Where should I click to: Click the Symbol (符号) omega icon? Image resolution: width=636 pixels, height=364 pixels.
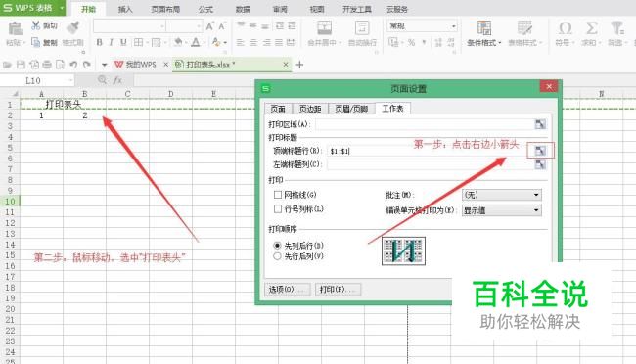tap(565, 28)
